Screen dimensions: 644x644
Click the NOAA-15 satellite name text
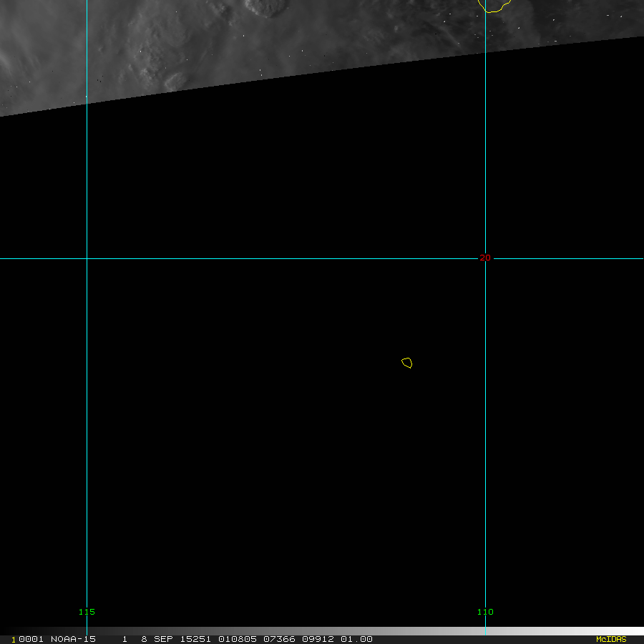(73, 639)
